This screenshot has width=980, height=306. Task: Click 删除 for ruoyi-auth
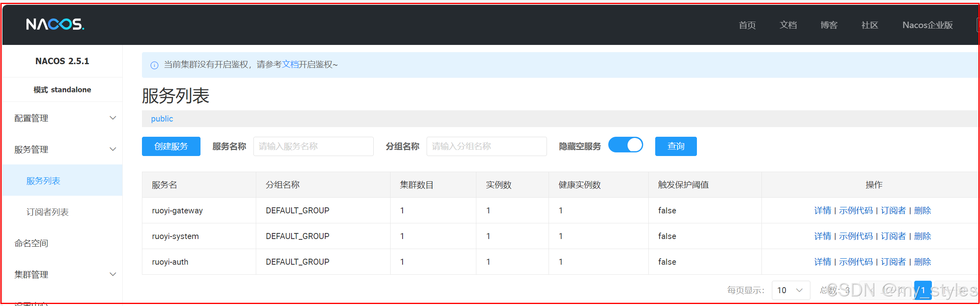(922, 262)
